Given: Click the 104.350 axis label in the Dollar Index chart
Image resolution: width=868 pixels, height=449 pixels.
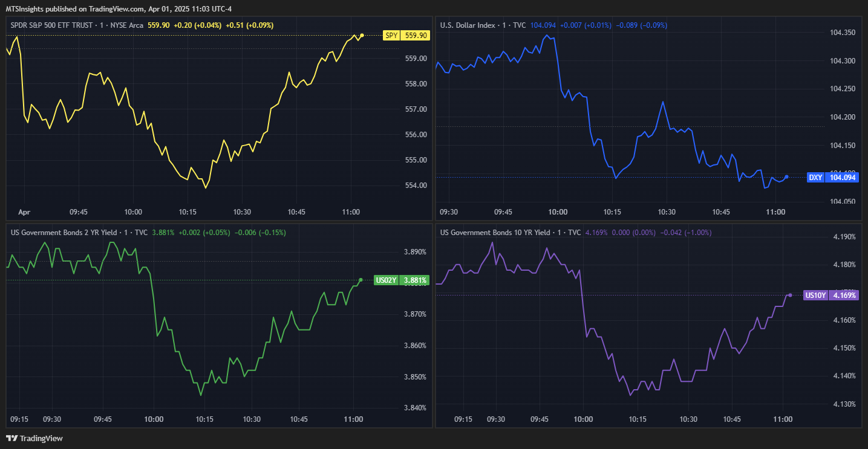Looking at the screenshot, I should pyautogui.click(x=843, y=33).
